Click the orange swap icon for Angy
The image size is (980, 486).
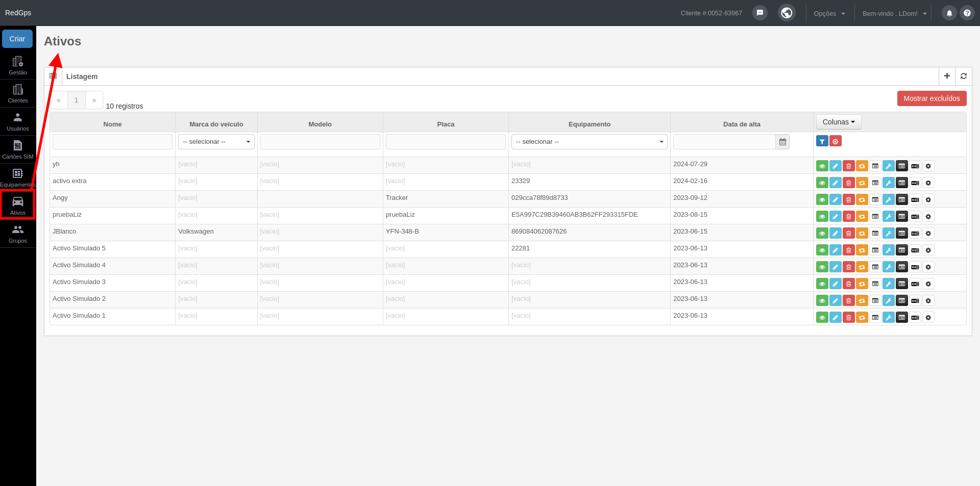(862, 199)
